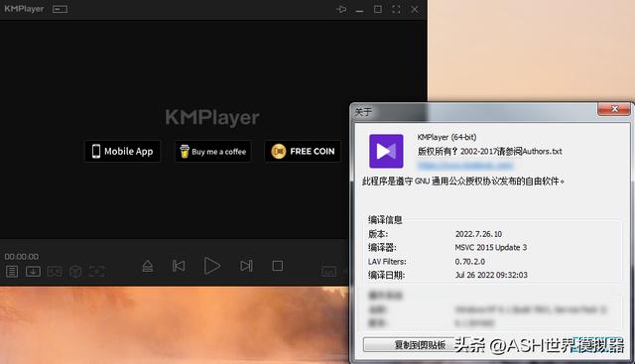Click the 3D cube icon
The height and width of the screenshot is (364, 635).
pos(75,272)
